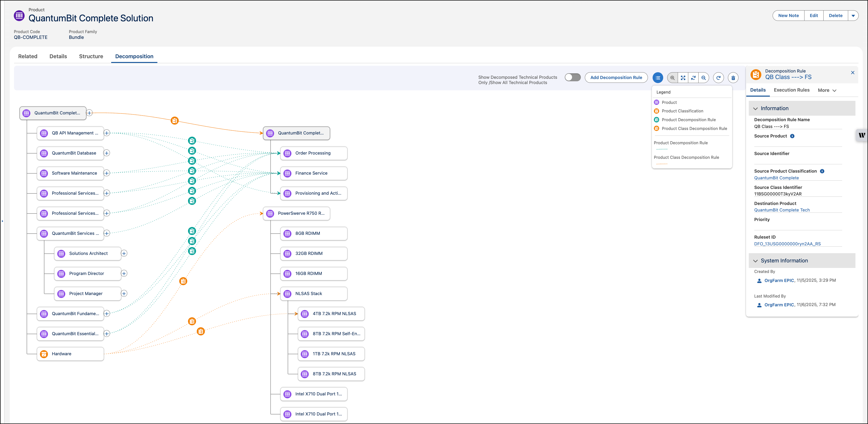
Task: Click the PowerSwerve R750 product icon
Action: [270, 214]
